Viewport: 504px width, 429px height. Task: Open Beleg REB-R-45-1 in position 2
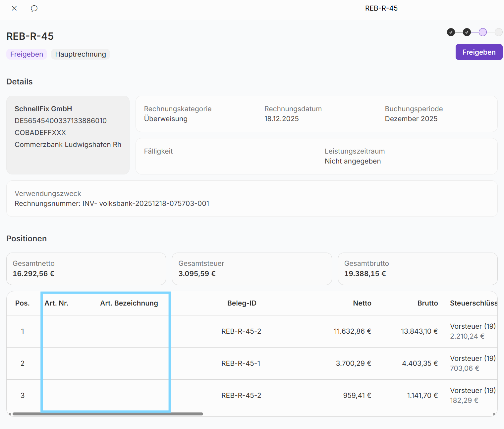tap(241, 363)
